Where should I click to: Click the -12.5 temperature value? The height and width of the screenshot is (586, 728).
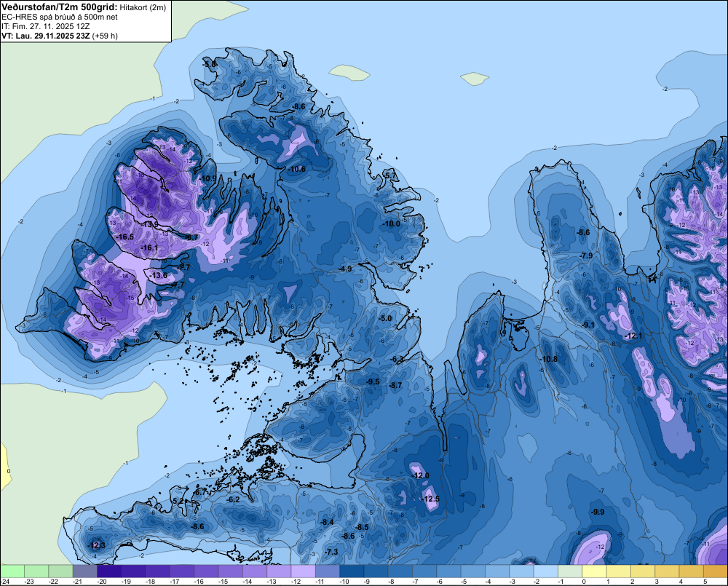430,499
